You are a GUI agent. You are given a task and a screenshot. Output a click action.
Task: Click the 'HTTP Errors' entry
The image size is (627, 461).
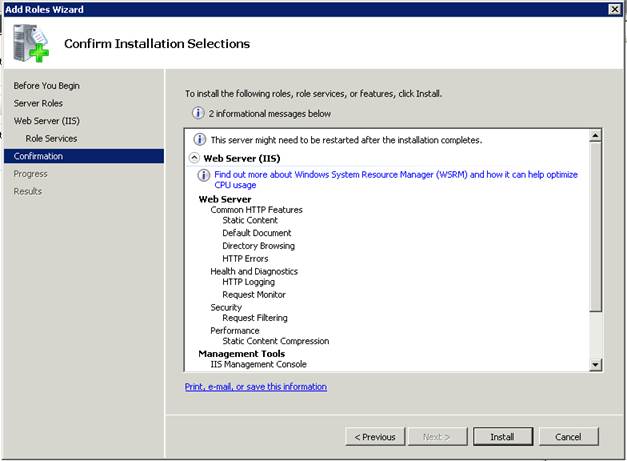pyautogui.click(x=245, y=258)
